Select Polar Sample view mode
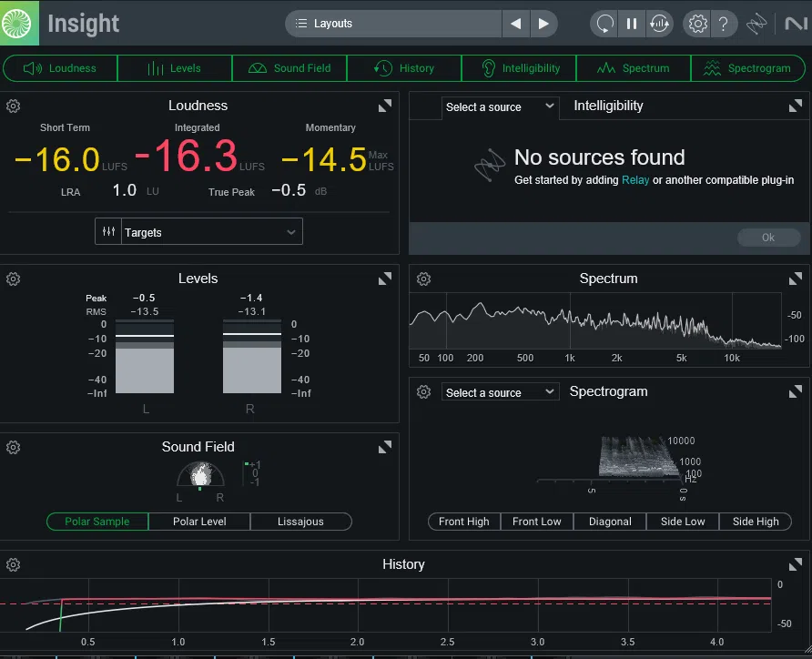The image size is (812, 659). pos(97,522)
